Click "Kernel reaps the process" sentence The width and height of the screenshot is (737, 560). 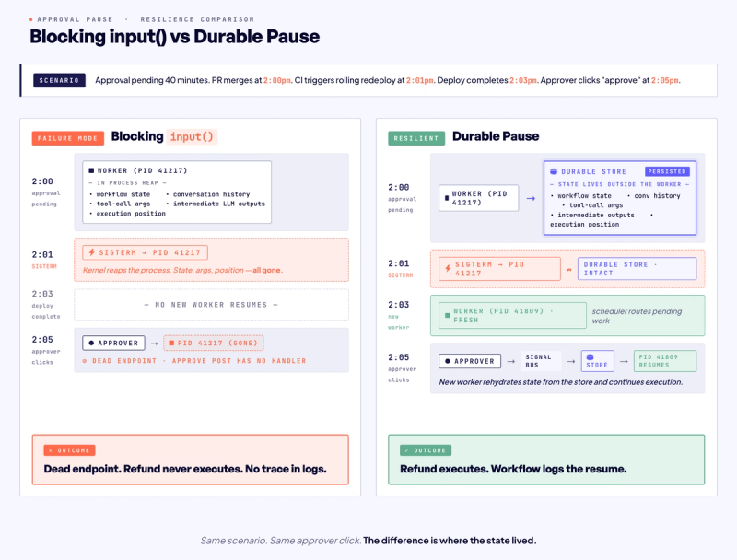pos(182,270)
